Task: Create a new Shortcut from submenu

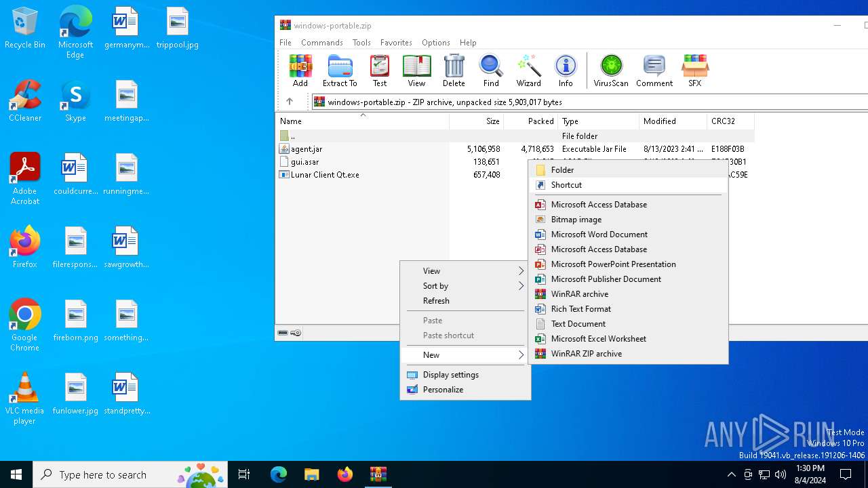Action: click(628, 184)
